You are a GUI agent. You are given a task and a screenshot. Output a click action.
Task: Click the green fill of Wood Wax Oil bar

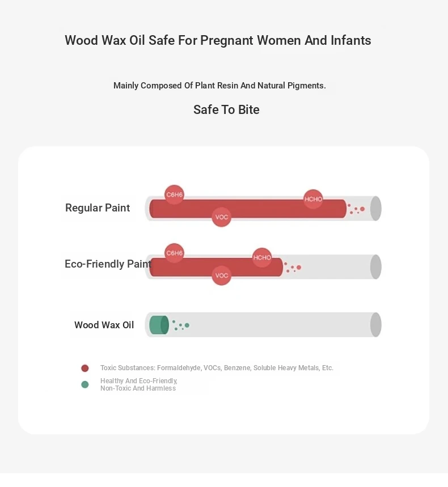159,325
